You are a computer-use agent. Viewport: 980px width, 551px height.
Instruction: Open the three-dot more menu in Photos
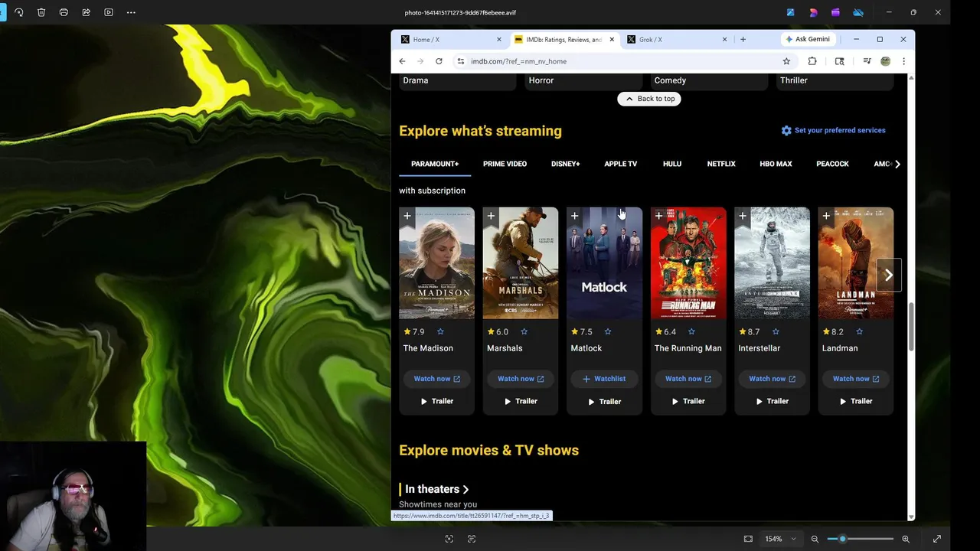pyautogui.click(x=131, y=12)
